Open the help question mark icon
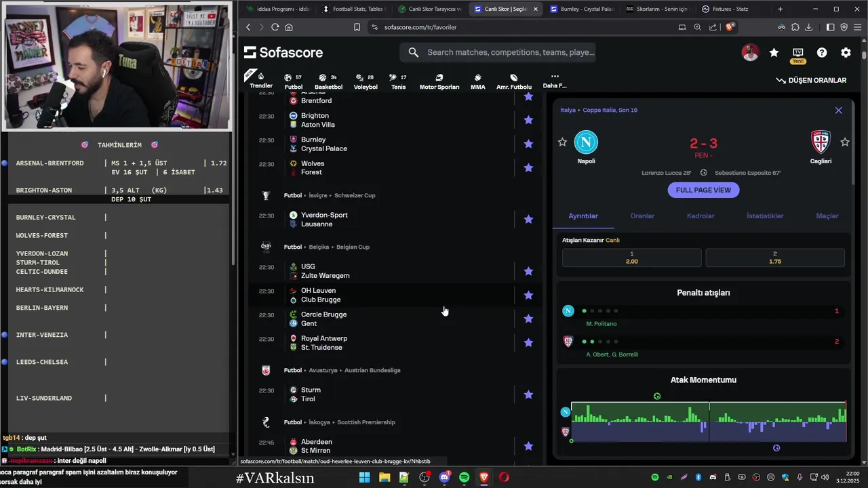Screen dimensions: 868x488 tap(822, 52)
